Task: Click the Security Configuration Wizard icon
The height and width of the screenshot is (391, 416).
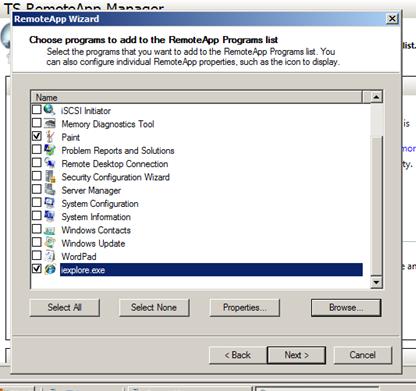Action: 50,176
